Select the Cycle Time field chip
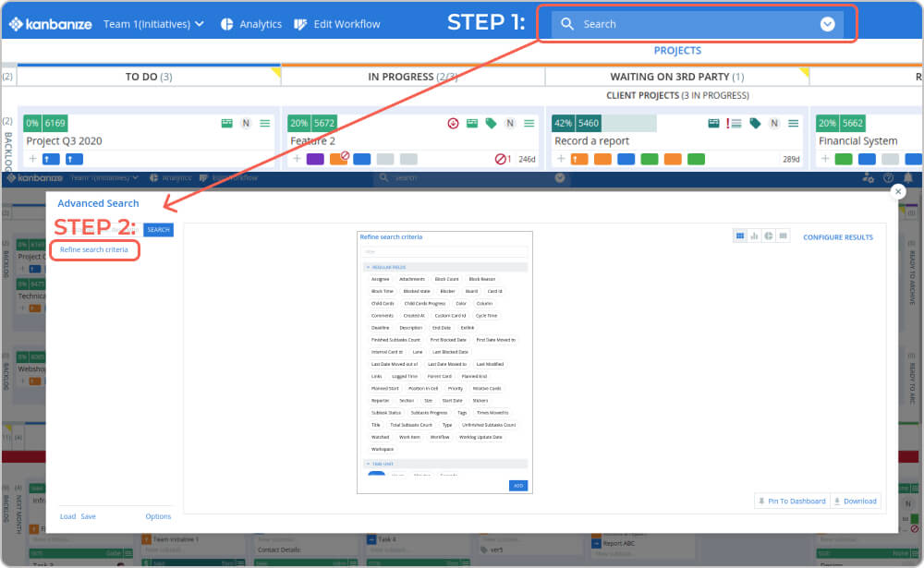Viewport: 924px width, 568px height. (x=487, y=316)
